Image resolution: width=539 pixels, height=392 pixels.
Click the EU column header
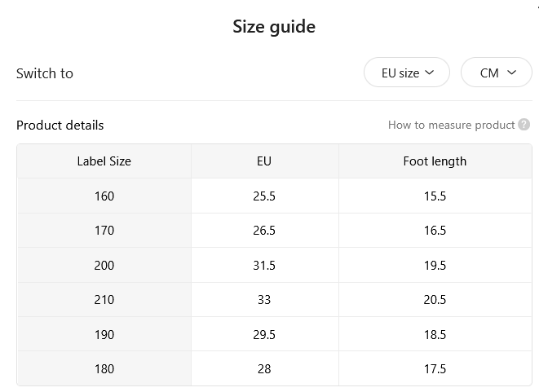264,161
